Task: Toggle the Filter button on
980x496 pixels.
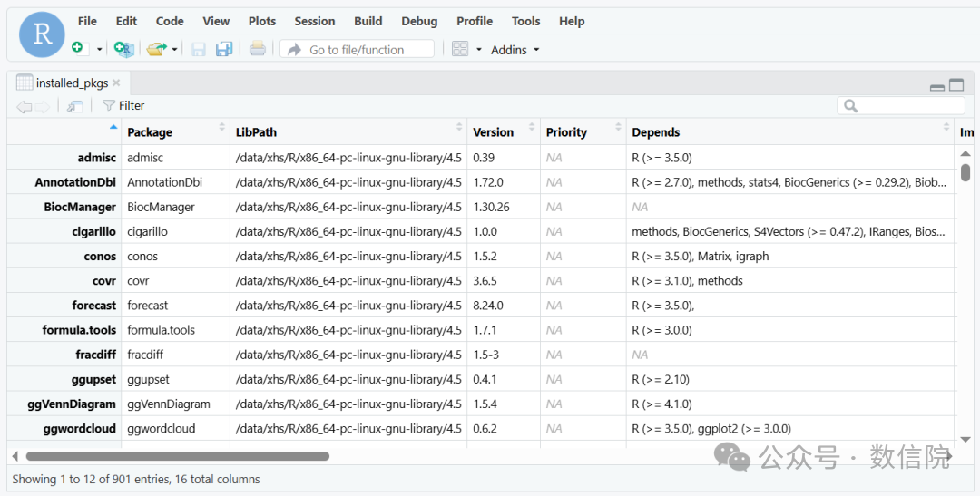Action: pos(123,106)
